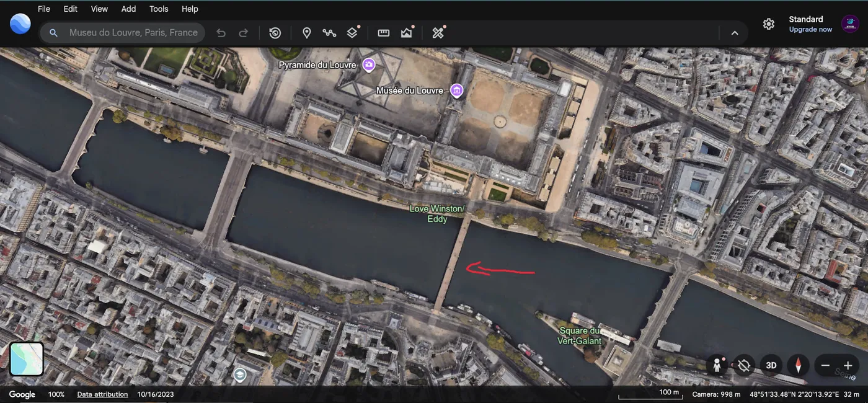The image size is (868, 403).
Task: Click the school marker icon on the map
Action: point(239,374)
